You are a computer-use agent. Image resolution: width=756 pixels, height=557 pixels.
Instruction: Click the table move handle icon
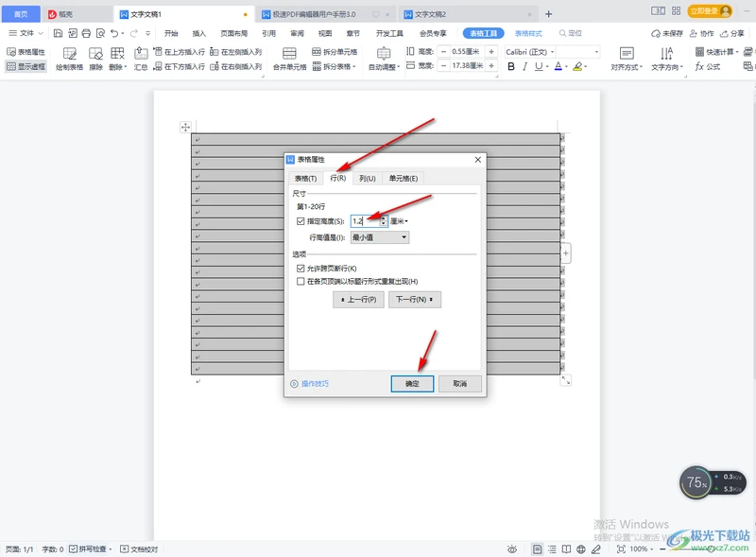click(x=185, y=127)
